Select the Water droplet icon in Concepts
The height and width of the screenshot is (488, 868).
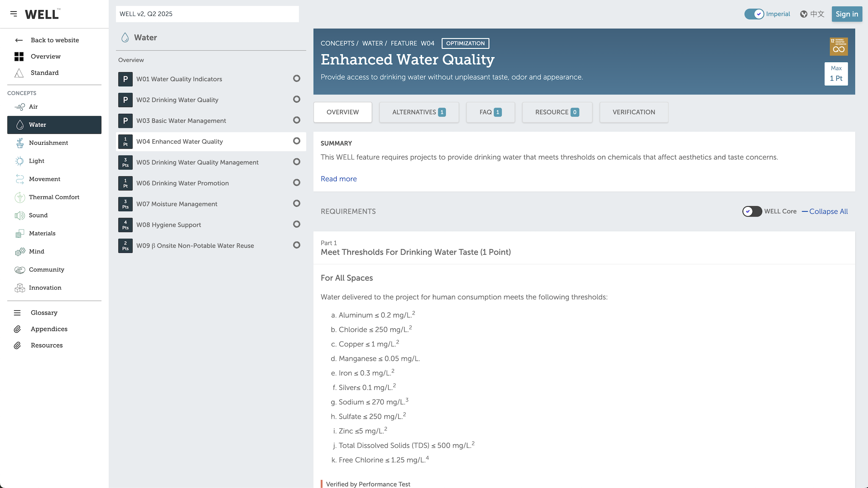(20, 125)
